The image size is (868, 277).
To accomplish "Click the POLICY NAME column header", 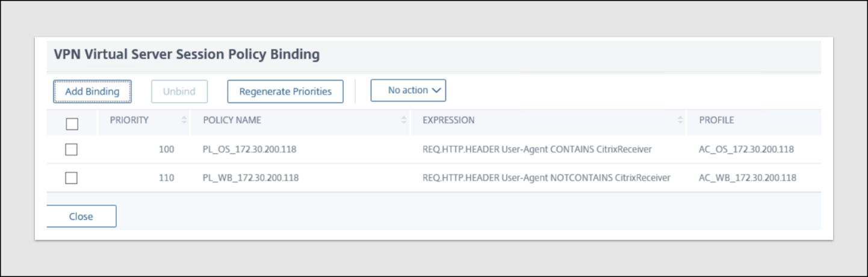I will 232,120.
